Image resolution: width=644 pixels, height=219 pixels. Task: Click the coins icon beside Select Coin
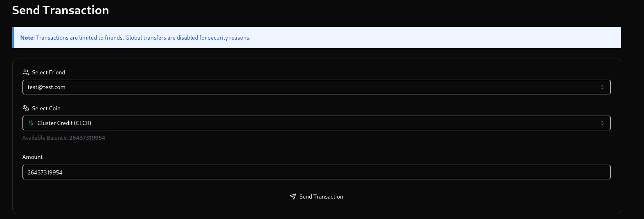(26, 108)
